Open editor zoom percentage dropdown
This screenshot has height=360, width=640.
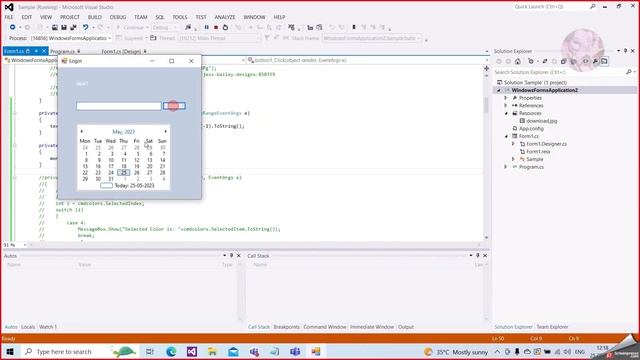(x=25, y=245)
